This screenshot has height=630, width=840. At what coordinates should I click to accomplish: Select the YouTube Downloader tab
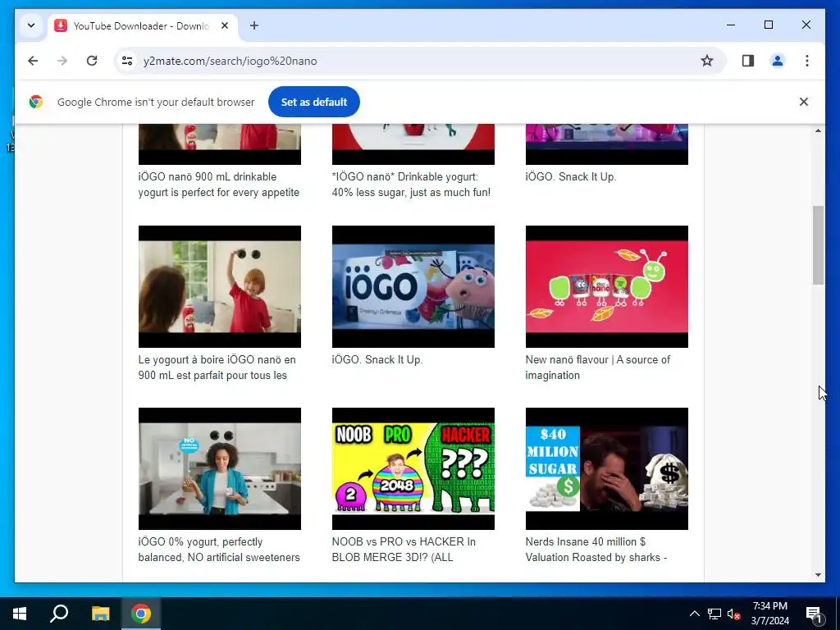tap(141, 25)
